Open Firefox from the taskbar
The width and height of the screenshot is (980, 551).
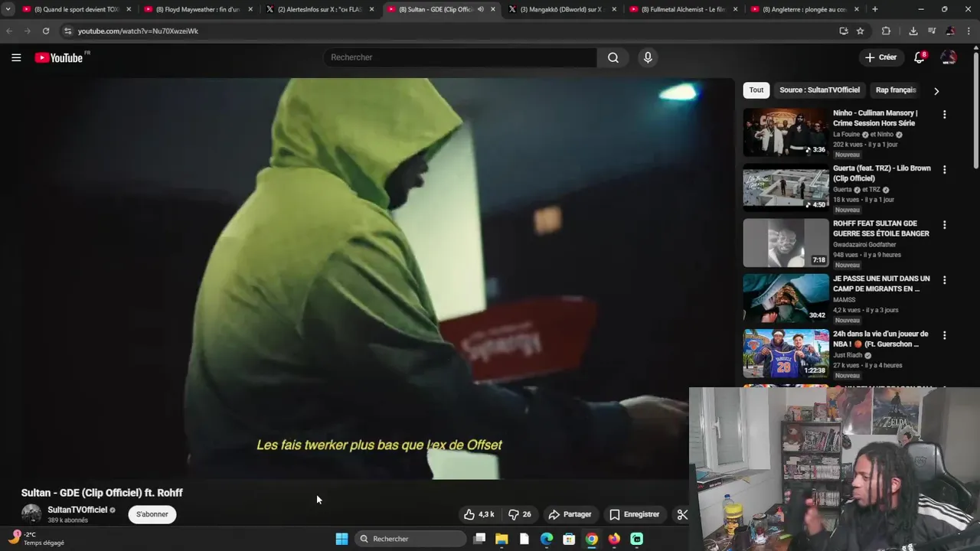coord(614,539)
